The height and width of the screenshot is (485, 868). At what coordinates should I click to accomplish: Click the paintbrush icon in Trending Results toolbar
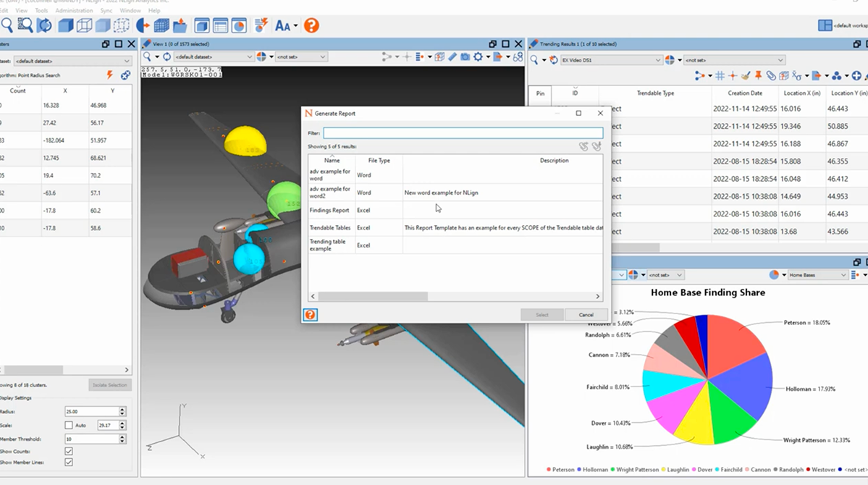(x=746, y=75)
